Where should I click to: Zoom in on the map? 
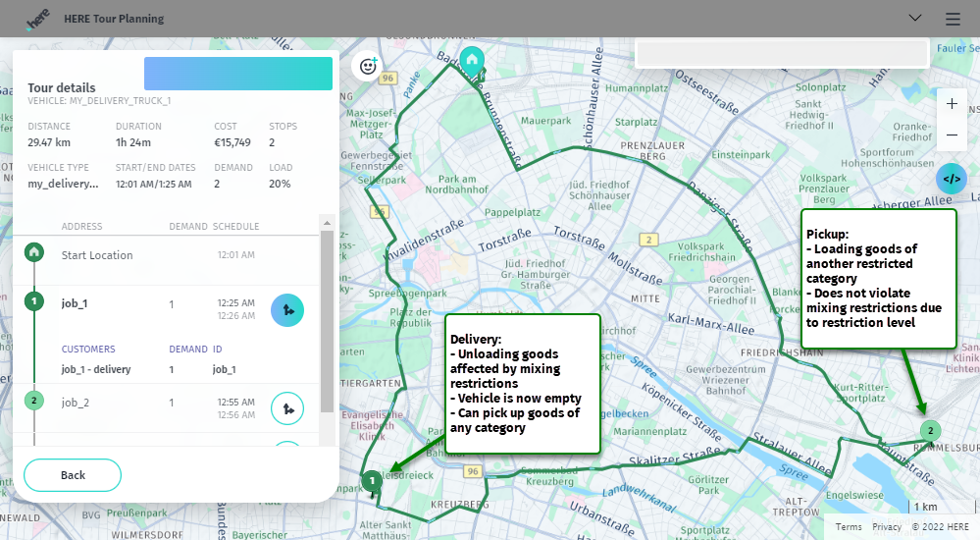pos(952,104)
